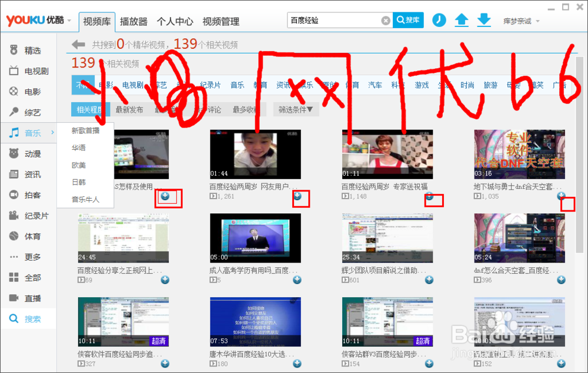The image size is (588, 373).
Task: Filter results by 游戏 category
Action: [422, 85]
